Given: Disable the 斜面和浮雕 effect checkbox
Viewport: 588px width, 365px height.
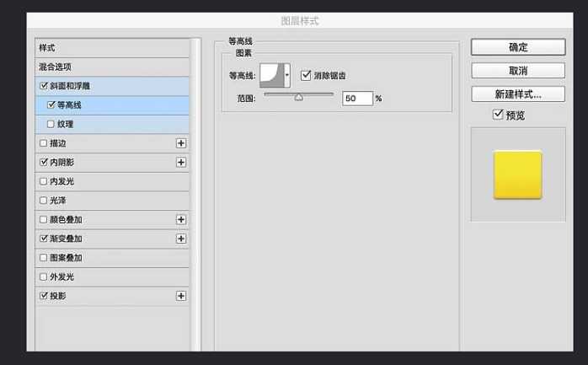Looking at the screenshot, I should click(44, 86).
